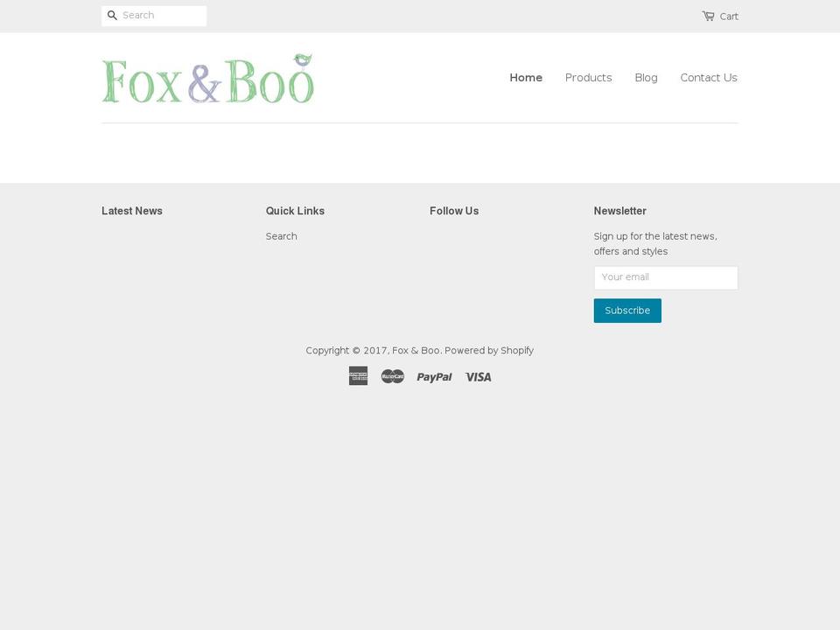Open the Shopify link in the footer
Screen dimensions: 840x630
point(516,350)
